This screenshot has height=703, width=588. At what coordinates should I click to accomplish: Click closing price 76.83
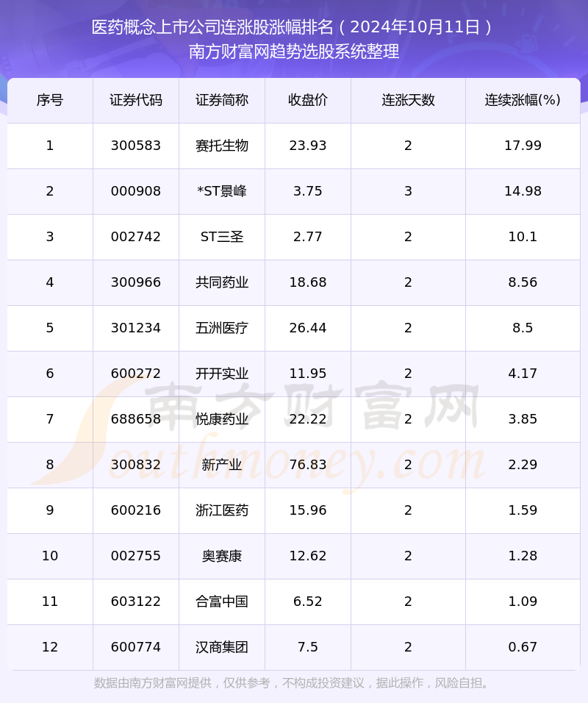coord(308,465)
